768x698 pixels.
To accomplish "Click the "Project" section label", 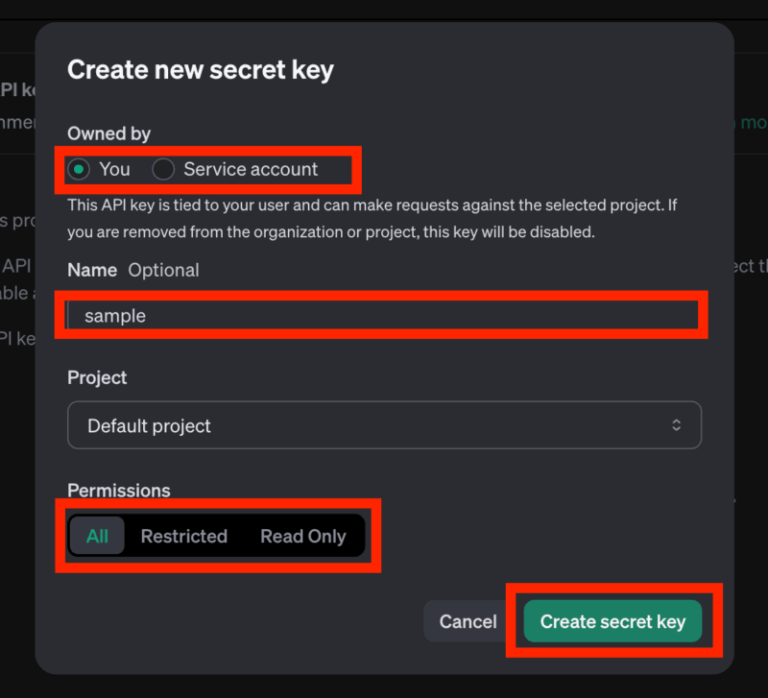I will (97, 378).
